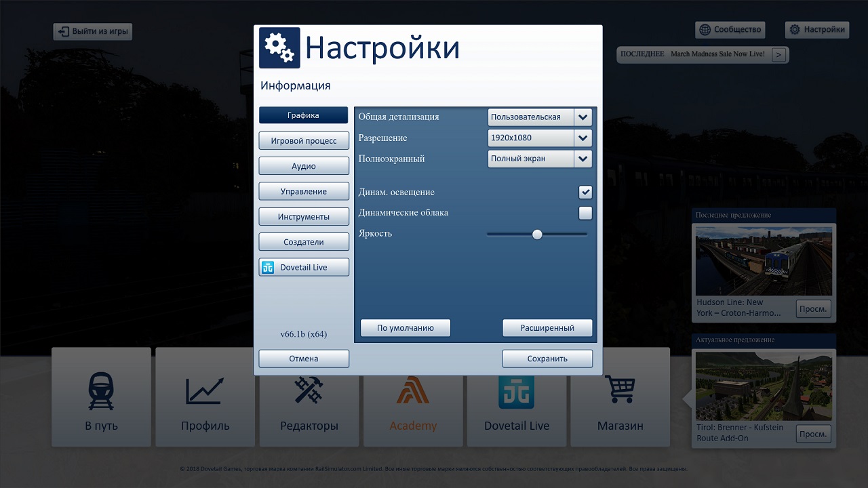Click the Яркость slider handle
The image size is (868, 488).
[537, 235]
